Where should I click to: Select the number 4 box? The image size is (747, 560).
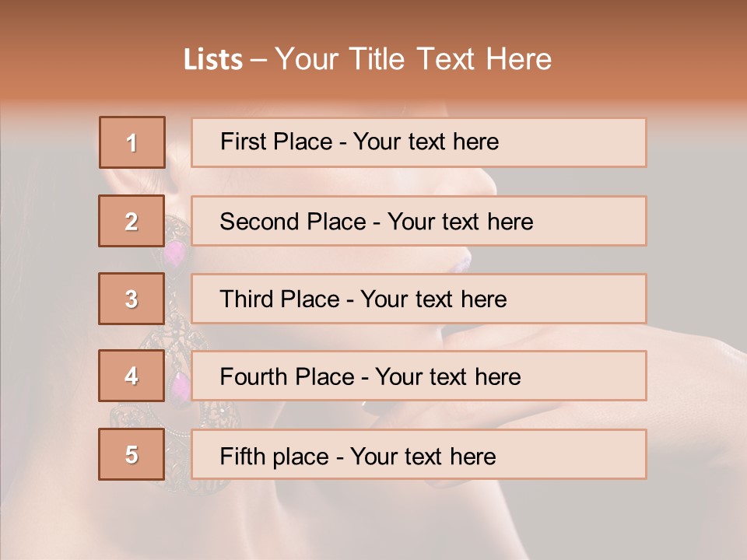(x=132, y=376)
